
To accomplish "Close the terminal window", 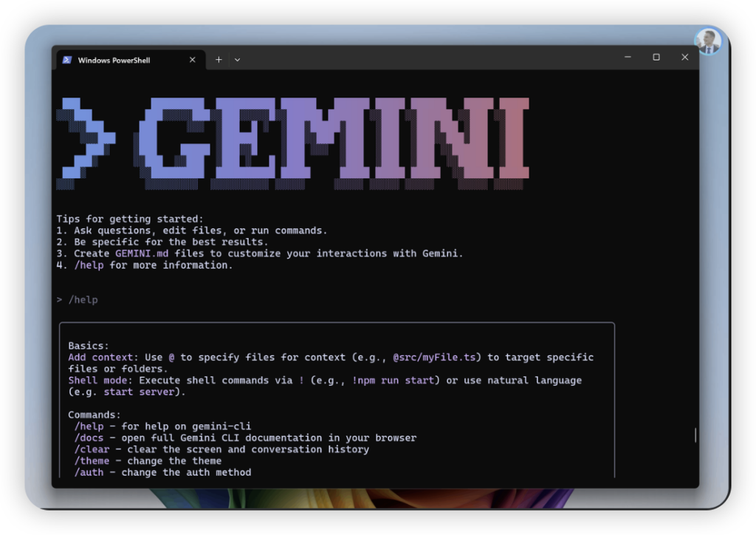I will click(684, 57).
